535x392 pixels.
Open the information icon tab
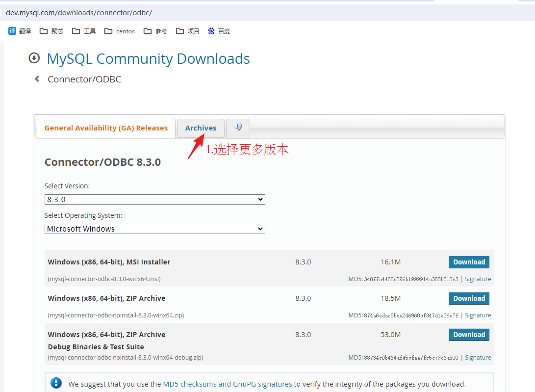click(238, 128)
